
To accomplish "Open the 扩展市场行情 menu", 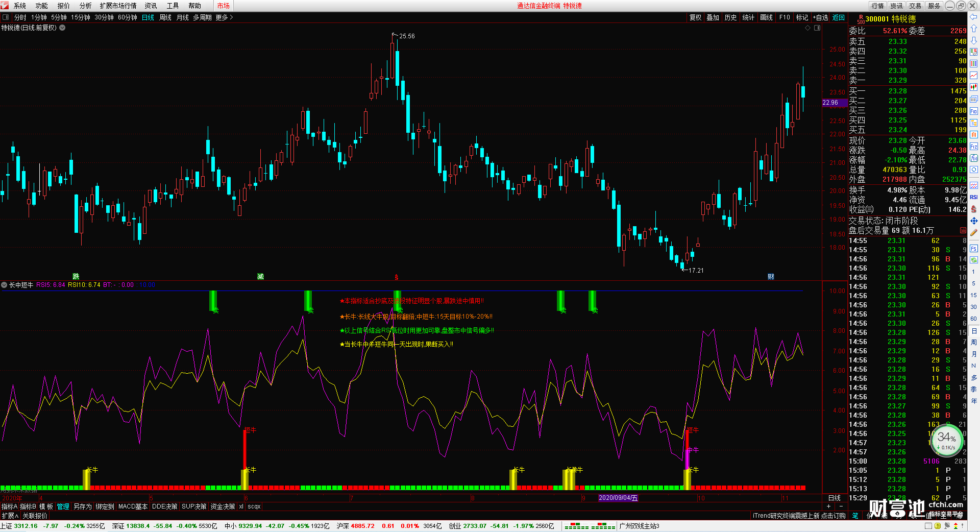I will 118,6.
